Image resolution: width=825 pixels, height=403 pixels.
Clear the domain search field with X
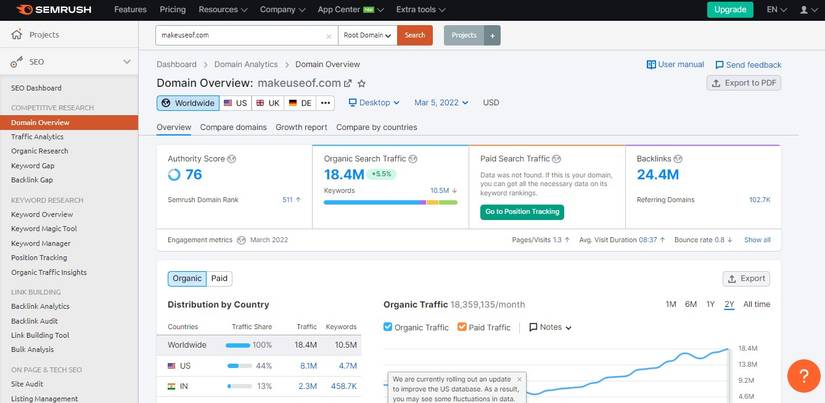329,35
